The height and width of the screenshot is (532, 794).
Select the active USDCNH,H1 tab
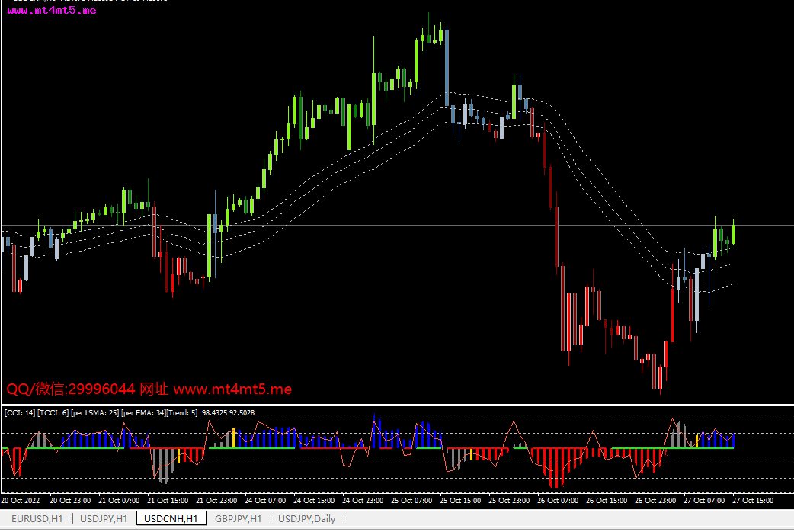[171, 519]
